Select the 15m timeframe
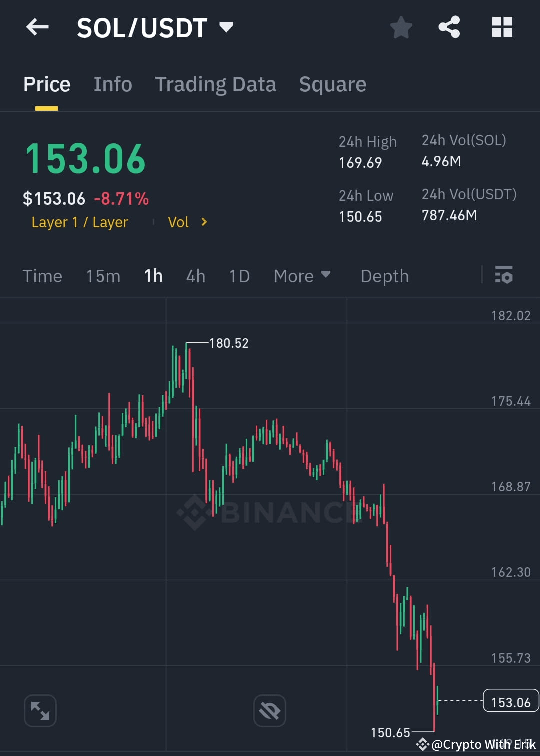The image size is (540, 756). coord(103,275)
